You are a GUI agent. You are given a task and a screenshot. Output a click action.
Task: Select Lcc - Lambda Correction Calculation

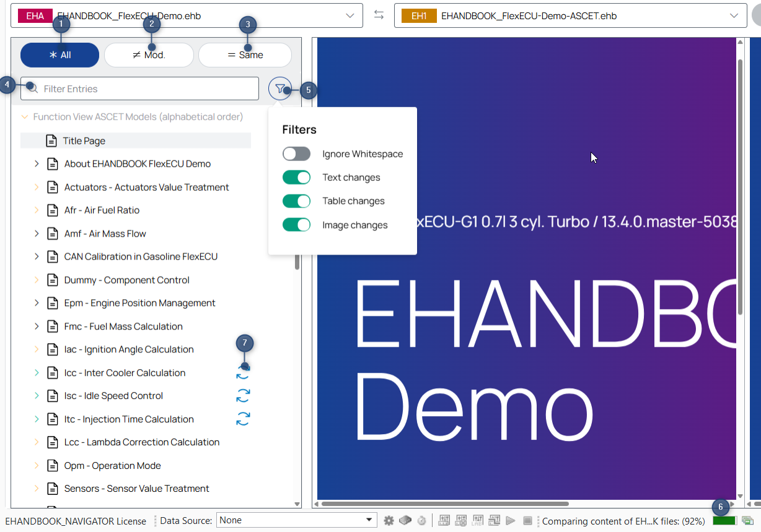[x=142, y=442]
